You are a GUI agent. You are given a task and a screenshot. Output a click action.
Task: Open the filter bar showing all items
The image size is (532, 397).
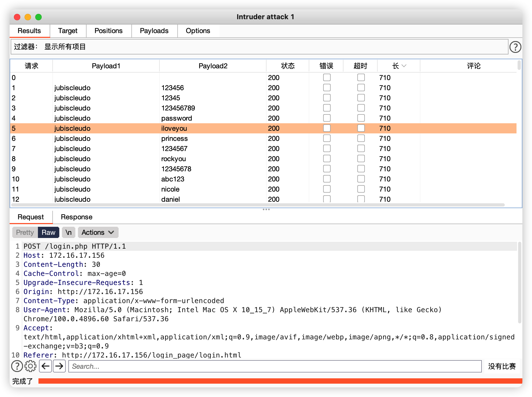259,47
